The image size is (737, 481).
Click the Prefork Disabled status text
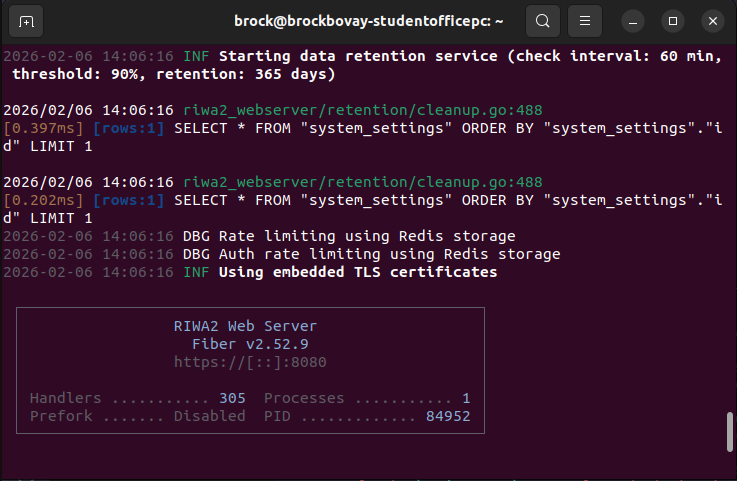137,416
